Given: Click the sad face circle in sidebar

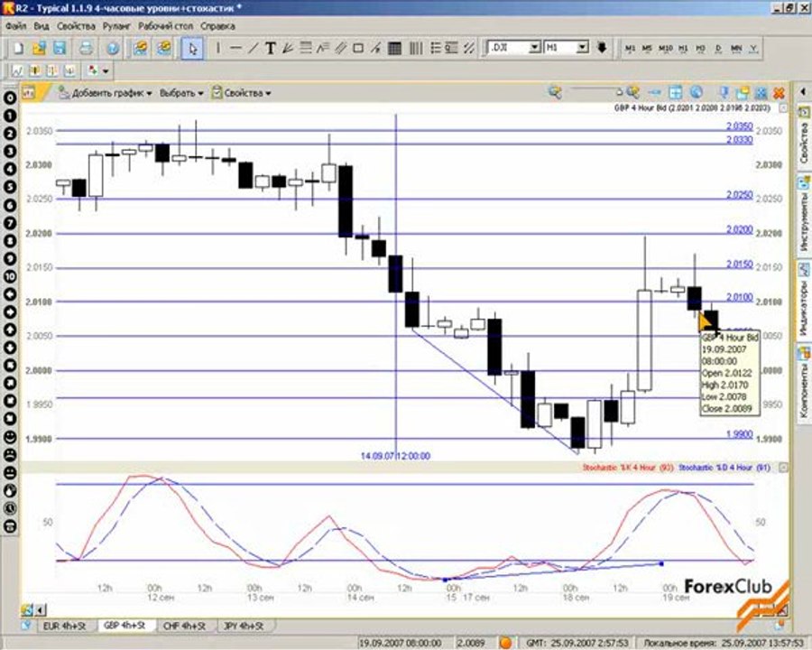Looking at the screenshot, I should 10,455.
